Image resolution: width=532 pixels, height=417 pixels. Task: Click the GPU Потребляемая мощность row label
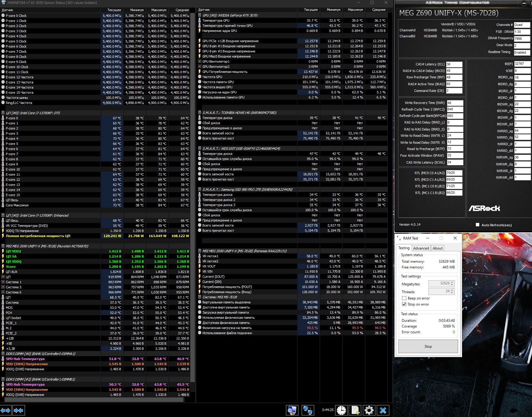[225, 72]
